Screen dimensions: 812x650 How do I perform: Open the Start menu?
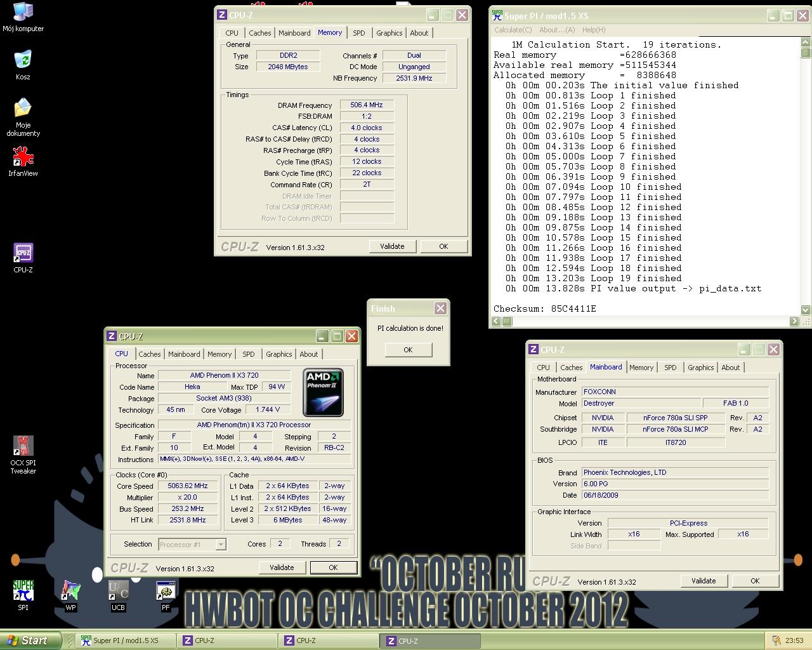(30, 640)
